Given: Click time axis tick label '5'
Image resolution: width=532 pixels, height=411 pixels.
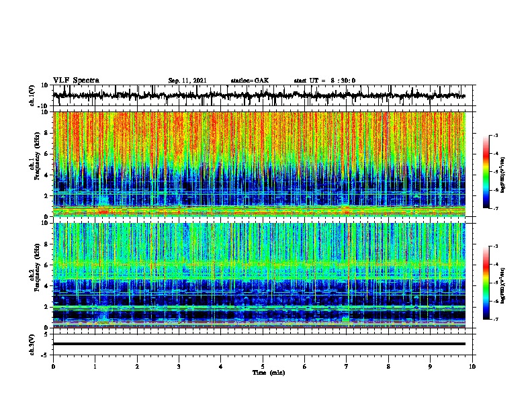Looking at the screenshot, I should click(263, 367).
